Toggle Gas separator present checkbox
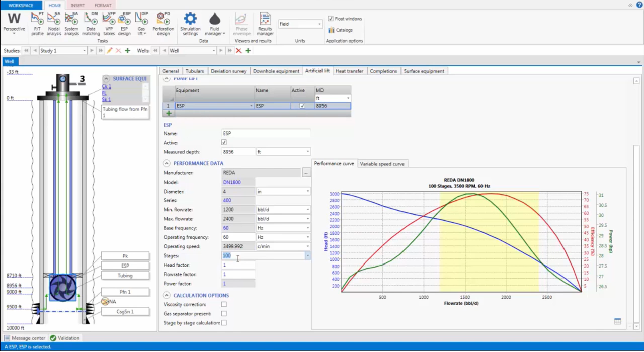This screenshot has width=644, height=352. coord(224,314)
